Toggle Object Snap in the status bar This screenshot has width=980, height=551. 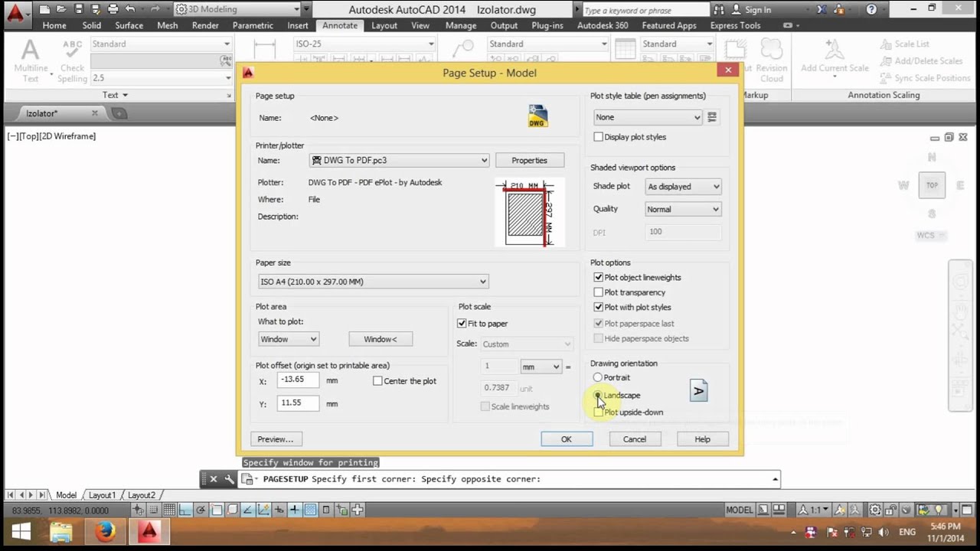[217, 510]
